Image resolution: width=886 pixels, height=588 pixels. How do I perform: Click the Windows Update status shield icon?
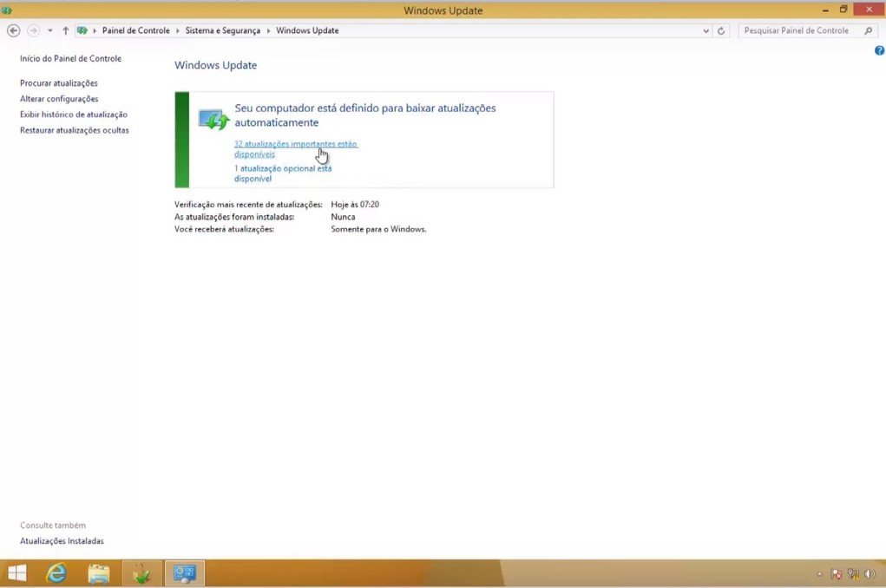pos(213,119)
